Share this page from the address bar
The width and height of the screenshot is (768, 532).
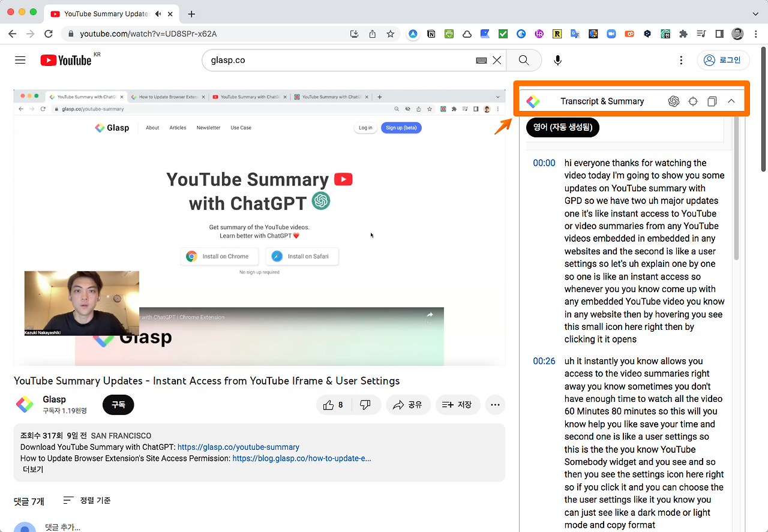(372, 34)
